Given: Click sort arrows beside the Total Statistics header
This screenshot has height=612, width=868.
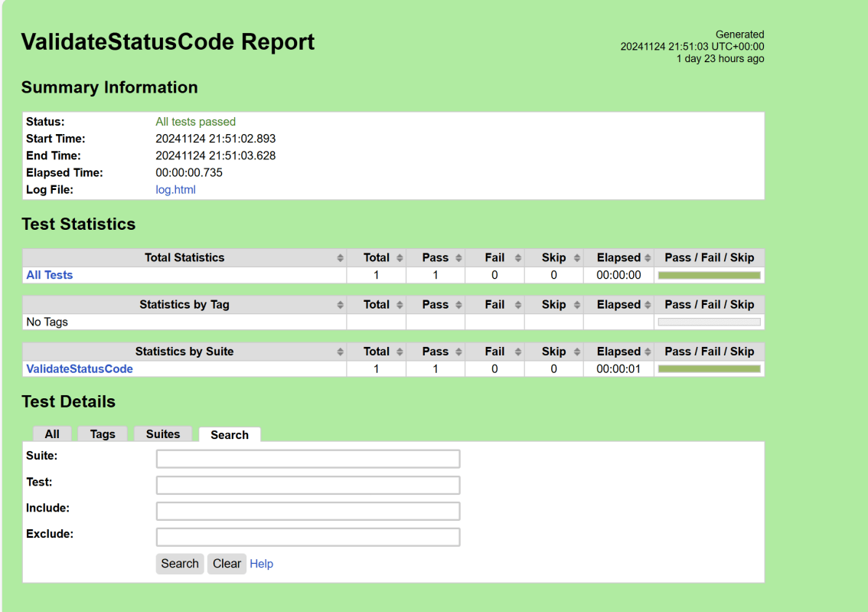Looking at the screenshot, I should click(340, 258).
